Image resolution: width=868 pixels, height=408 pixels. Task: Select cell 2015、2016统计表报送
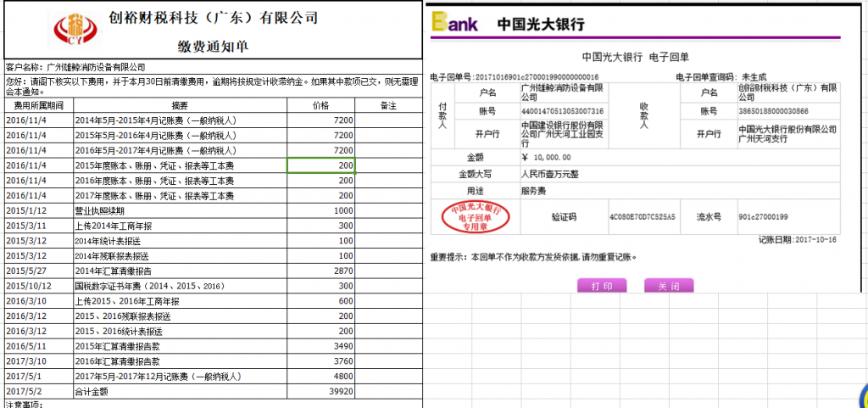(180, 332)
